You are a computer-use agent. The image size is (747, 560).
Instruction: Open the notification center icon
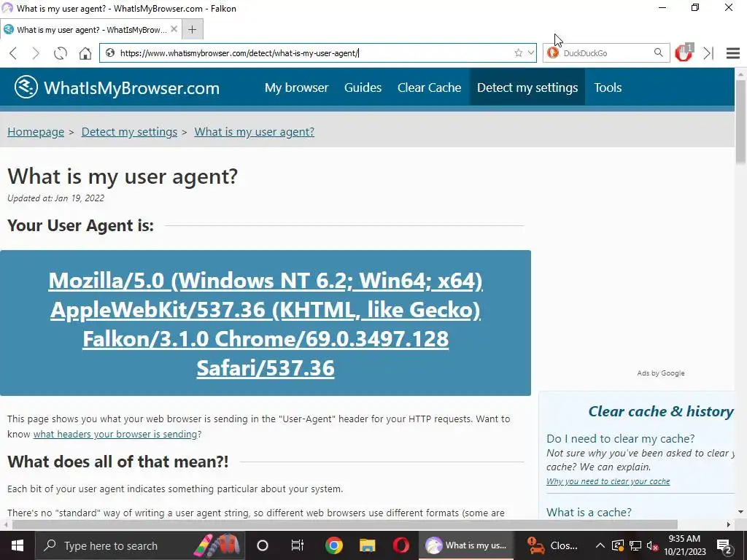coord(724,546)
